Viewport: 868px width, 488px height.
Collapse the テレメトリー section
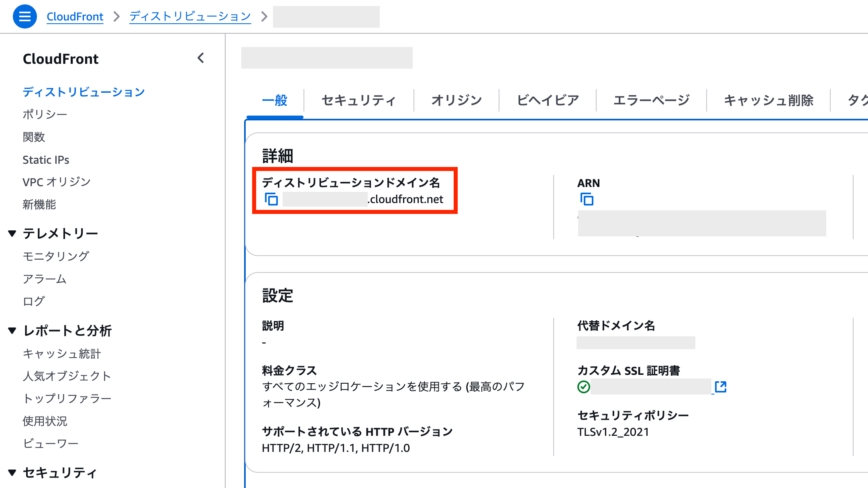tap(12, 233)
